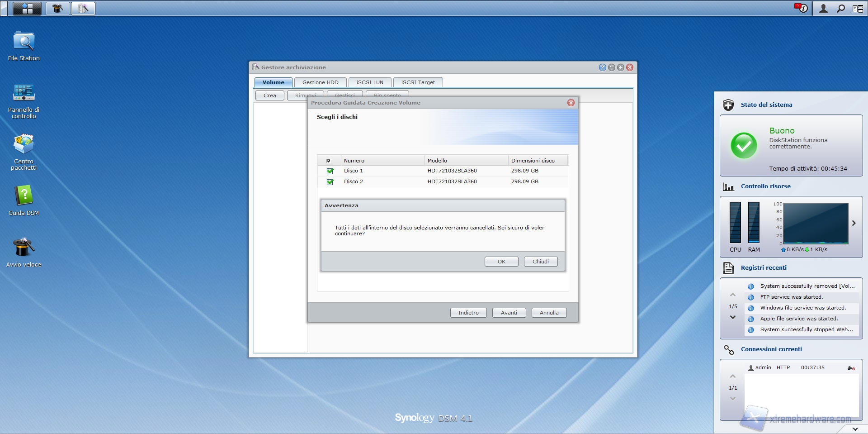Expand Controllo risorse with right chevron
The image size is (868, 434).
point(854,223)
